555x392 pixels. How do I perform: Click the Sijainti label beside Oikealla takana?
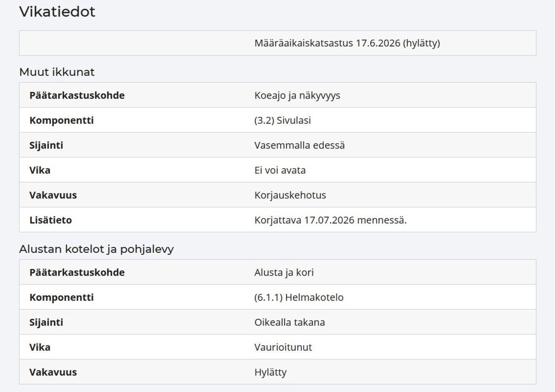(46, 322)
